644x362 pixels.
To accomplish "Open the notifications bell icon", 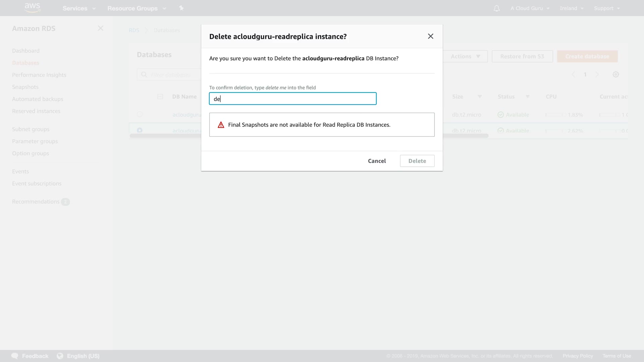I will (496, 8).
